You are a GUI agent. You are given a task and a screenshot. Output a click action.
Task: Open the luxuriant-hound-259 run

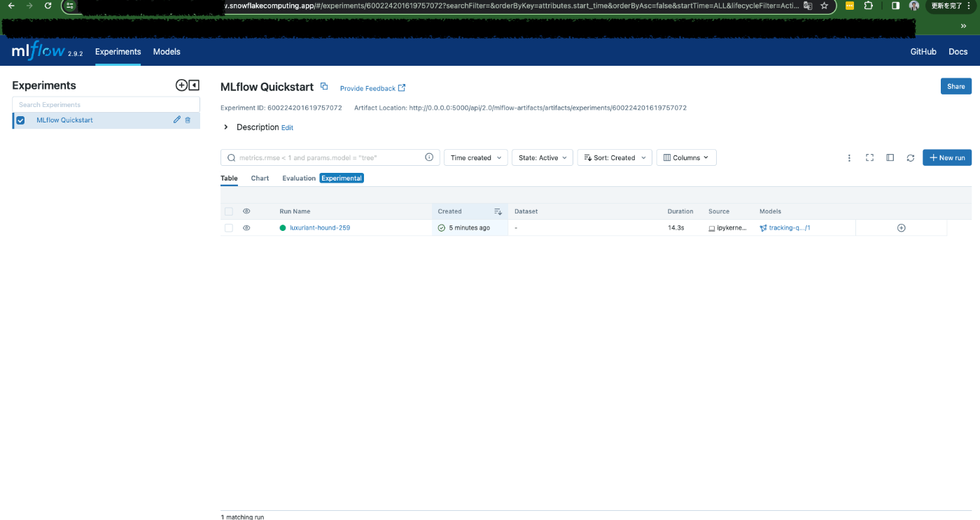click(320, 227)
